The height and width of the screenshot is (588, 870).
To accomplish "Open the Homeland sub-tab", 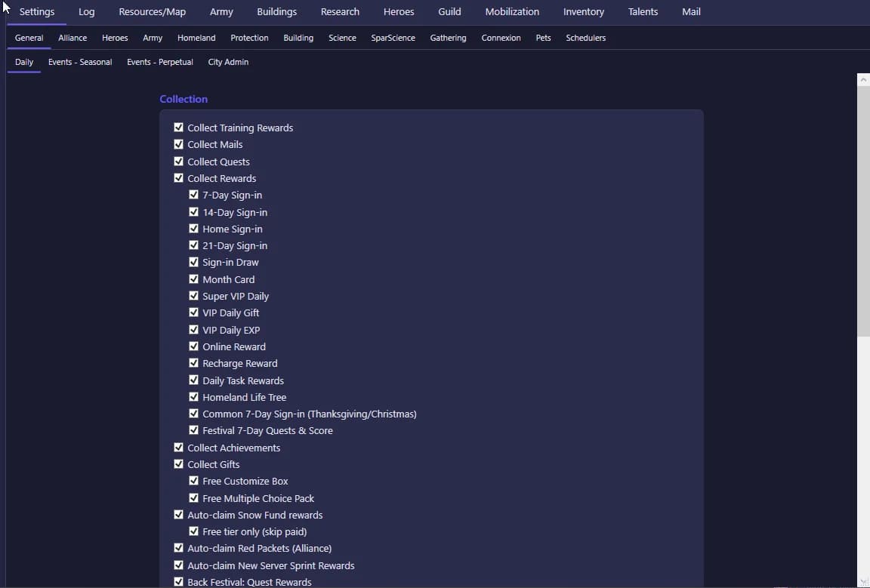I will pyautogui.click(x=196, y=38).
